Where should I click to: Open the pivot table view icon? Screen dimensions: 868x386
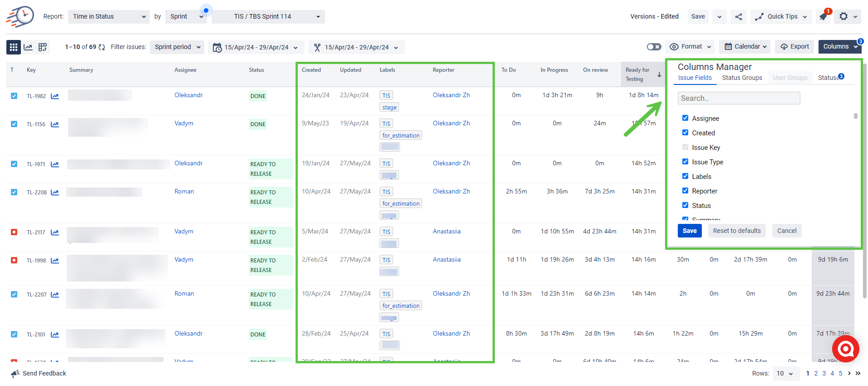coord(43,47)
